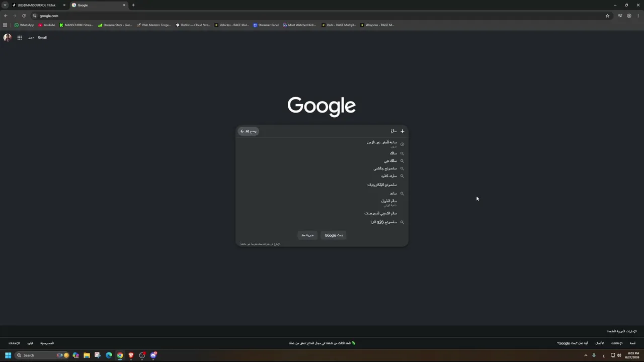644x362 pixels.
Task: Launch Brave browser from the taskbar
Action: click(131, 355)
